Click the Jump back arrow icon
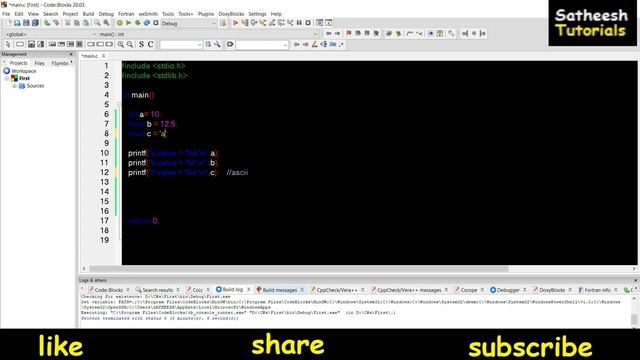 329,33
